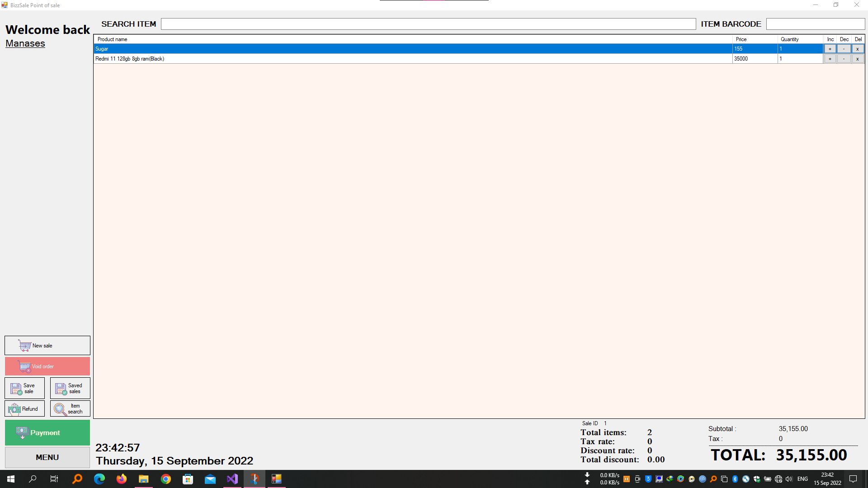Click the New sale cart icon
This screenshot has height=488, width=868.
point(25,346)
